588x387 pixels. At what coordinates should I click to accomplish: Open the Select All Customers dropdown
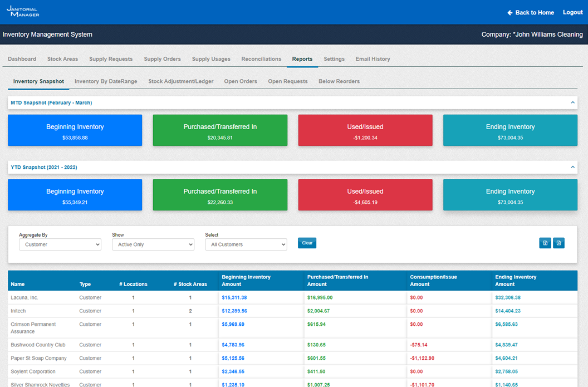pos(246,244)
